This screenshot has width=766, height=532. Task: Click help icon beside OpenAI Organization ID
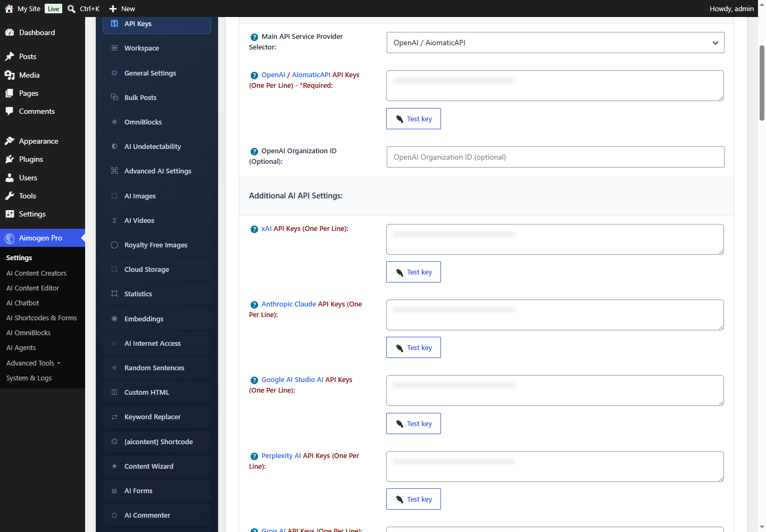(254, 151)
